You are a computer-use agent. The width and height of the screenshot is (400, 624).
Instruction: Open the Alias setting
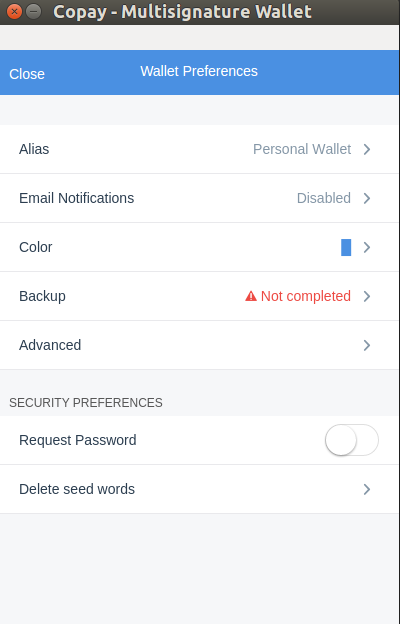[x=199, y=149]
